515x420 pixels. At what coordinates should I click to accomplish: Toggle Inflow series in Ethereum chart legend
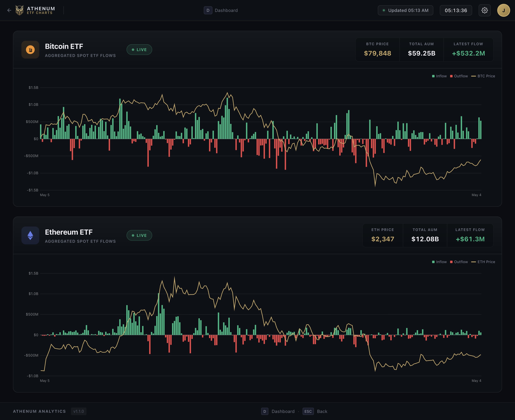[439, 262]
